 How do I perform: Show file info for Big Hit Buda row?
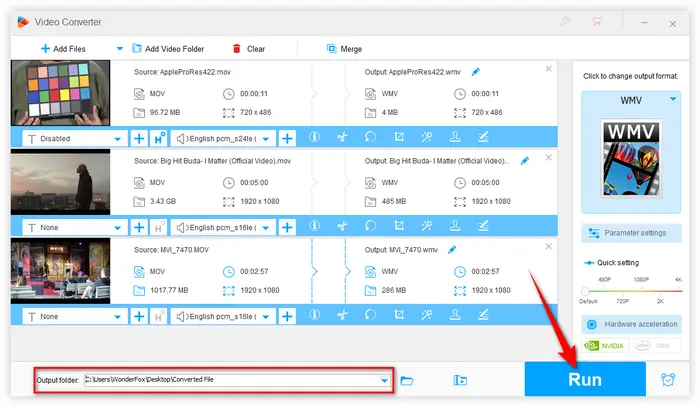[314, 226]
